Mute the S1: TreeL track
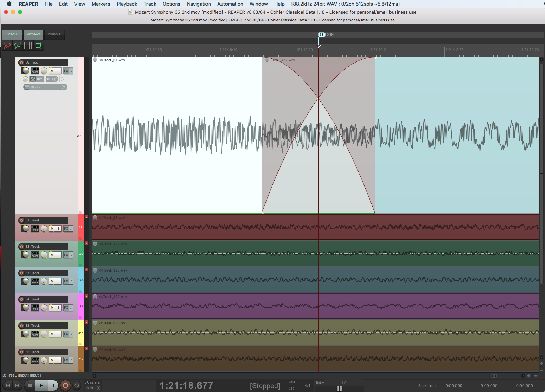 coord(52,228)
